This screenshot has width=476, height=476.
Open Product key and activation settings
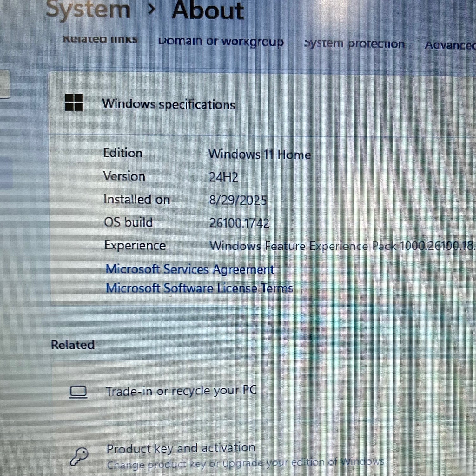181,448
